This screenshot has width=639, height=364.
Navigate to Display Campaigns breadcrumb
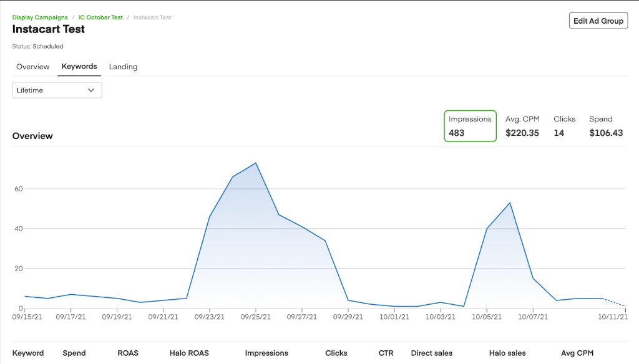[x=40, y=17]
